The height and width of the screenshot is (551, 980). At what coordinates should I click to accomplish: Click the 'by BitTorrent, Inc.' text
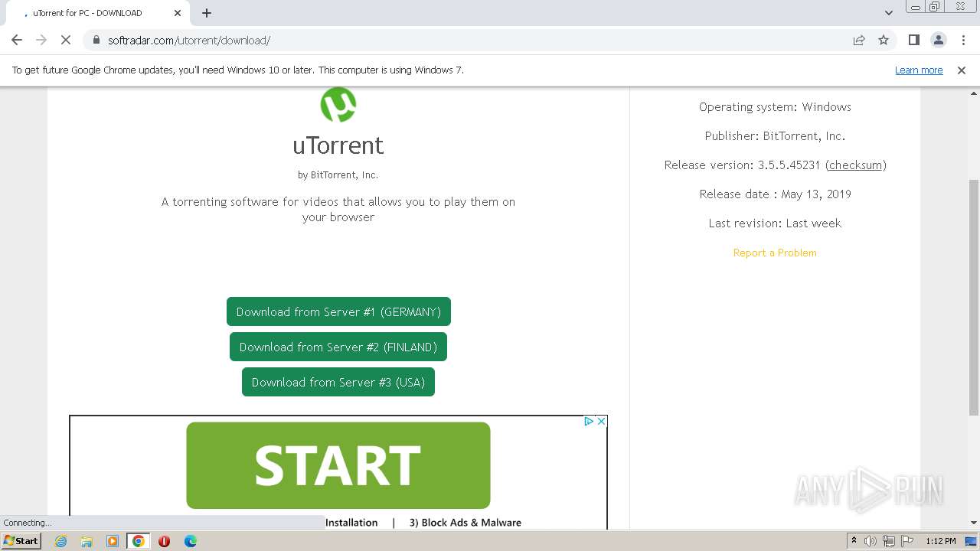[x=338, y=174]
